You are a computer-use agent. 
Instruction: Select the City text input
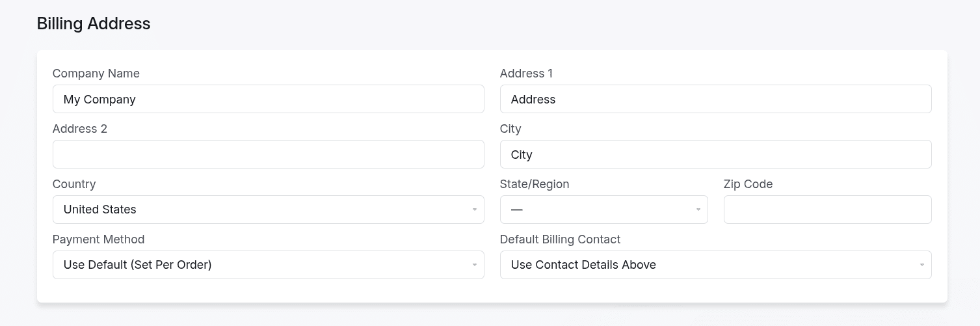click(715, 154)
